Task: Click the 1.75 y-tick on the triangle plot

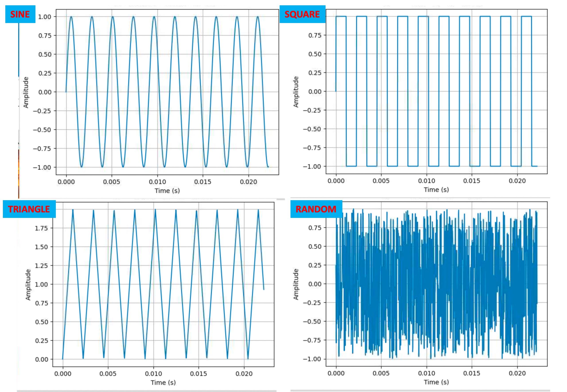Action: (x=42, y=228)
